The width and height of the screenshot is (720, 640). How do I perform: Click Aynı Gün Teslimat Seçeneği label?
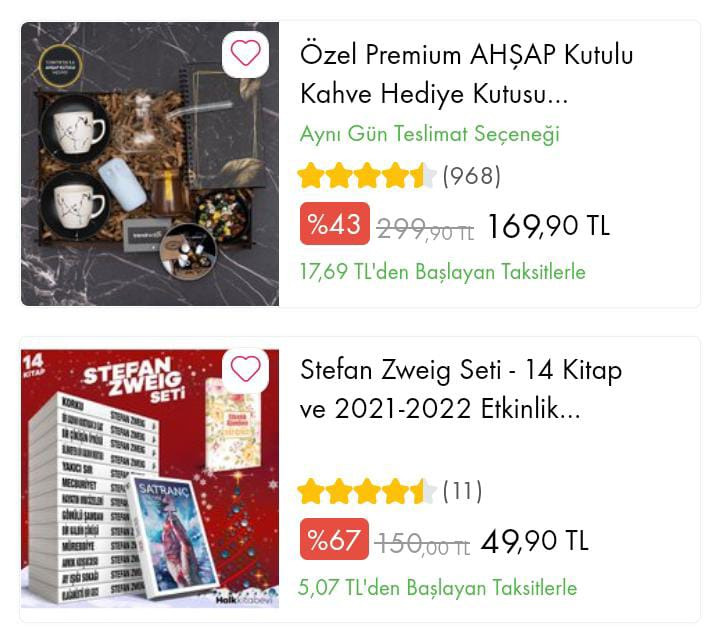coord(430,134)
